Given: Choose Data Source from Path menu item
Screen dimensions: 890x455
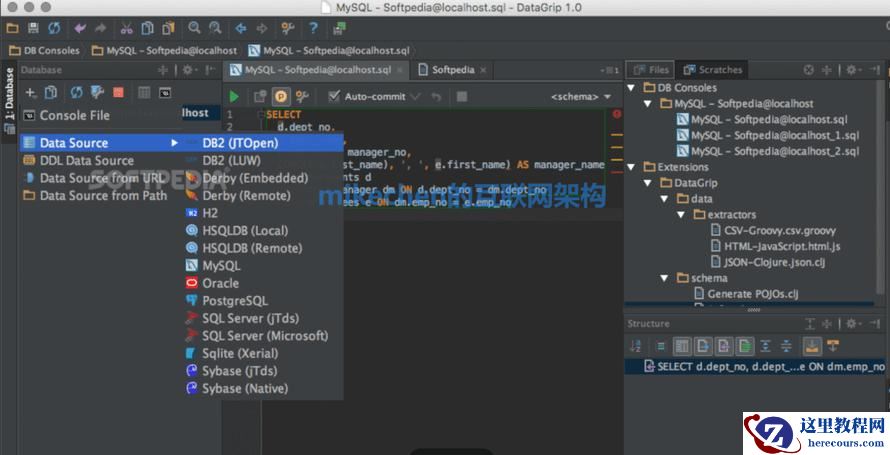Looking at the screenshot, I should (101, 196).
